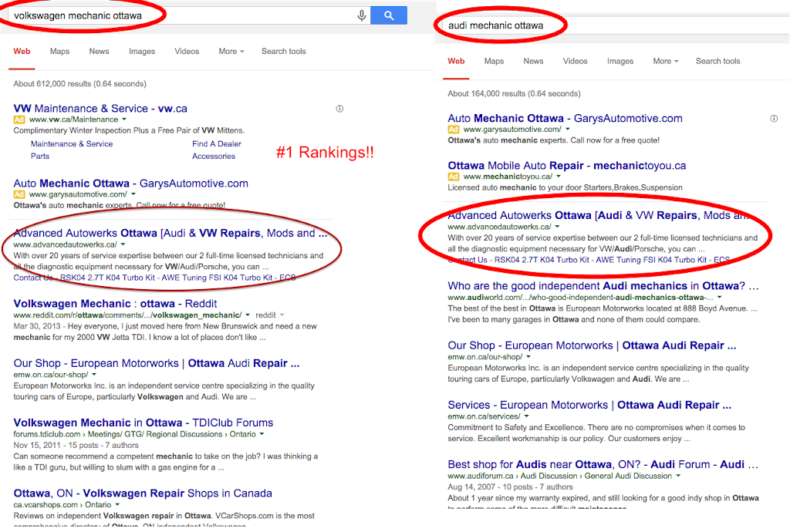Expand arrow beside emw.on.ca/our-shop/ in Volkswagen search
Image resolution: width=790 pixels, height=532 pixels.
(94, 375)
